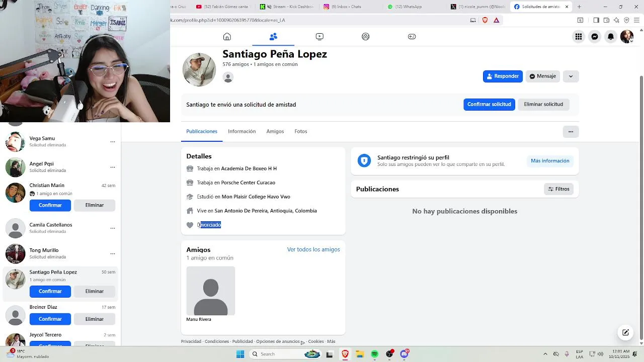Click Eliminar solicitud button

[543, 104]
